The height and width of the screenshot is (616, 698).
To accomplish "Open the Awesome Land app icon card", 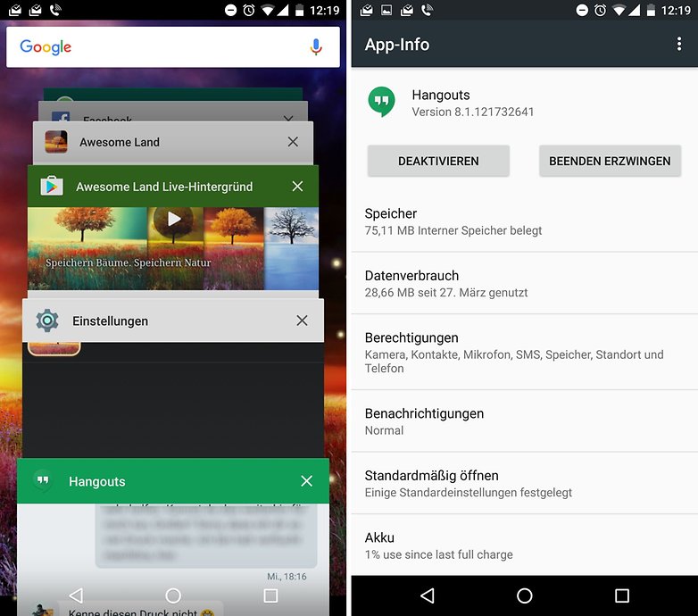I will coord(56,142).
